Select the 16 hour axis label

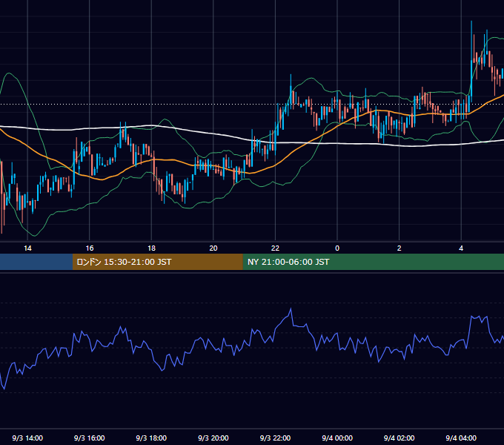pos(90,248)
